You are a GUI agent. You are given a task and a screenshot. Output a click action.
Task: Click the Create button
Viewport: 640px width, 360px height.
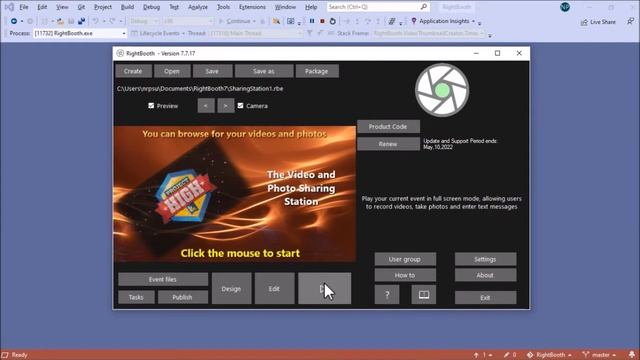tap(133, 71)
